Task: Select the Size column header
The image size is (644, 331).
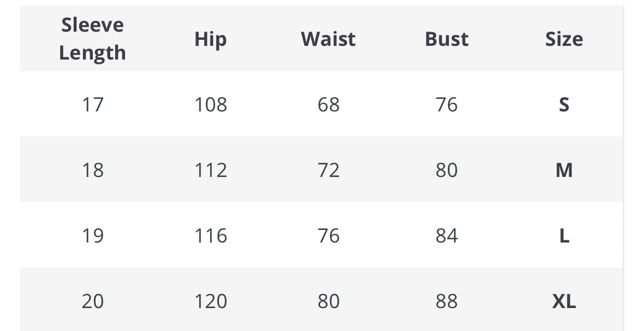Action: 564,39
